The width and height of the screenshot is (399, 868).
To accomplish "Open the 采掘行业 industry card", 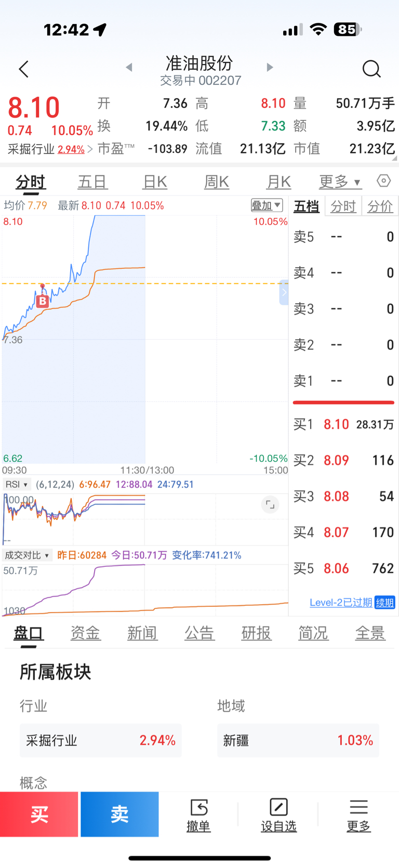I will coord(101,740).
